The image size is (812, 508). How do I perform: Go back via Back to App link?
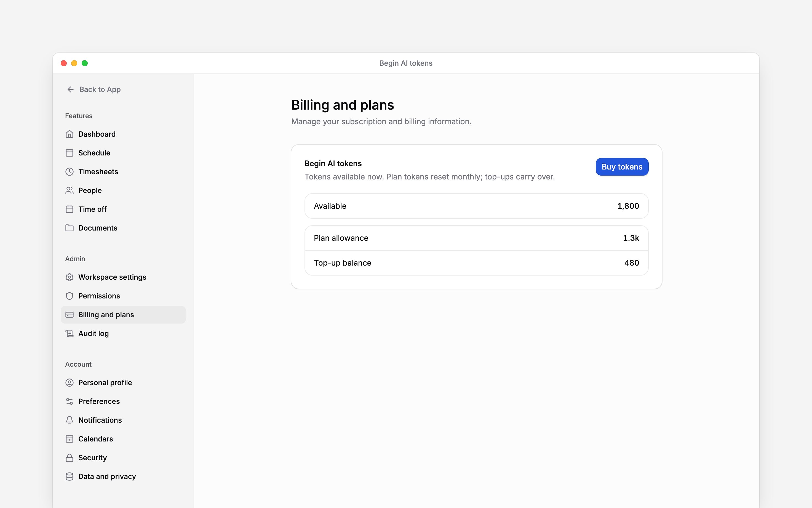(x=100, y=89)
